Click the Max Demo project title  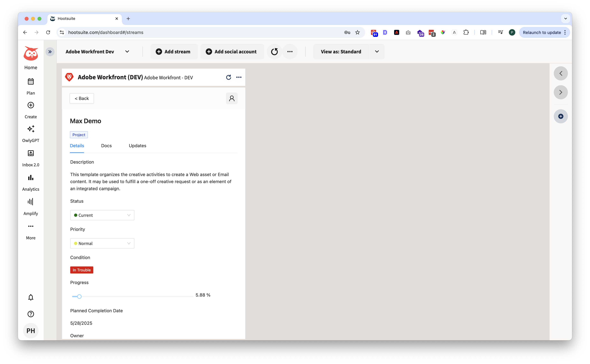85,121
